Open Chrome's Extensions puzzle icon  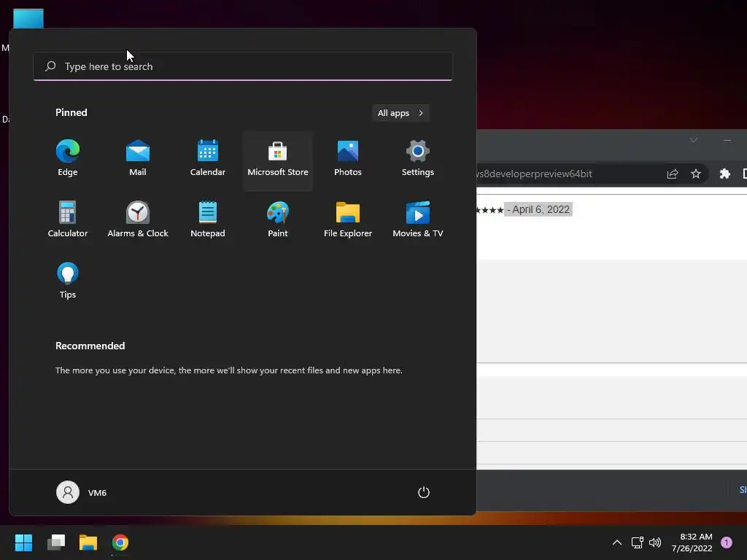pyautogui.click(x=724, y=174)
